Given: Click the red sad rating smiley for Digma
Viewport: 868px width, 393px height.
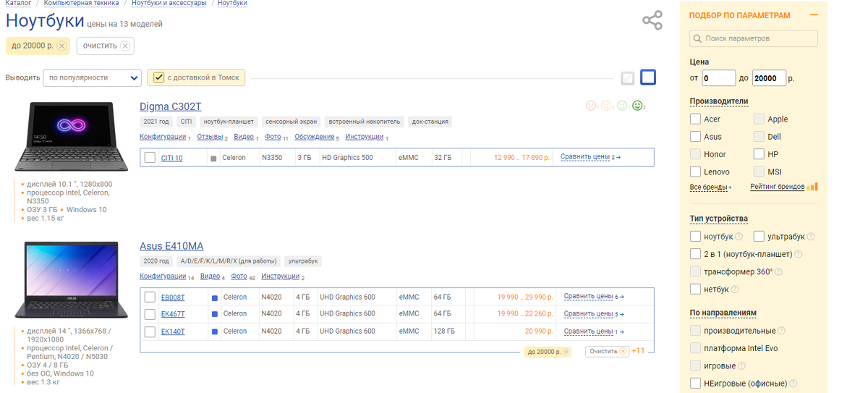Looking at the screenshot, I should point(591,106).
